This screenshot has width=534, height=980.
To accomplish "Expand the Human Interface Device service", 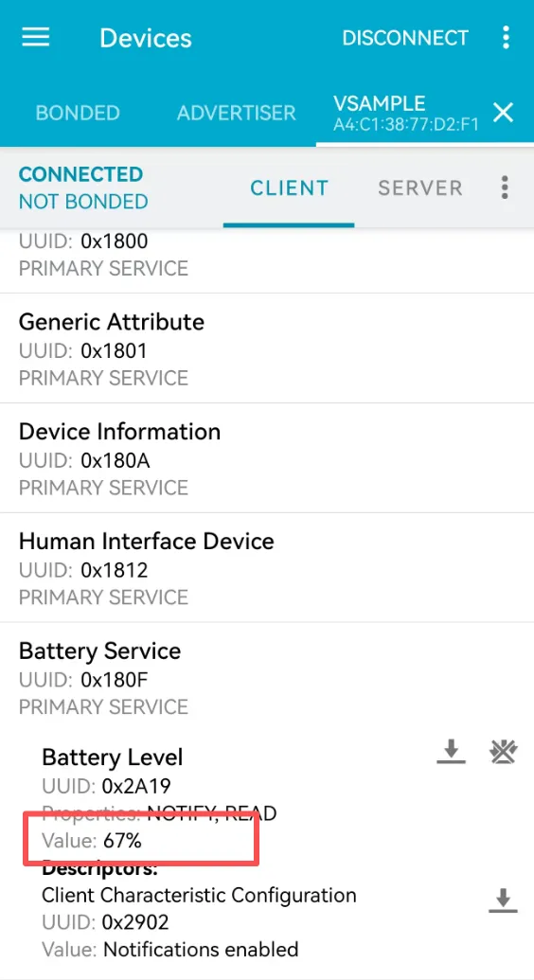I will 267,568.
